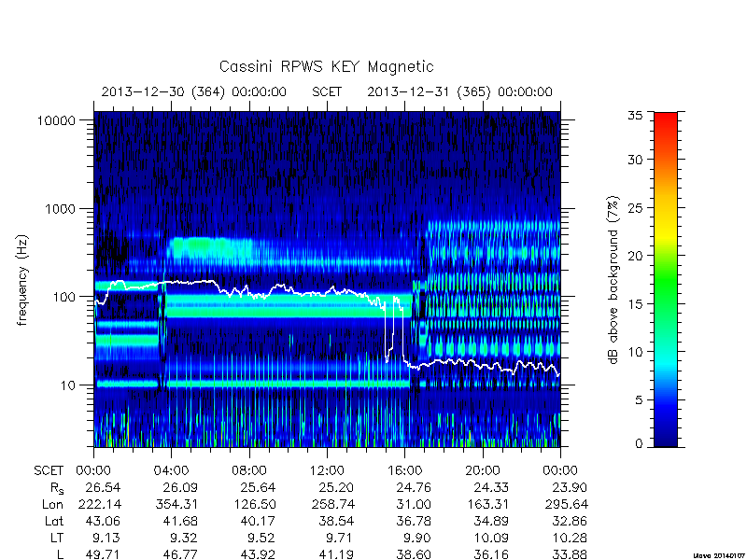Click the 'frequency (Hz)' axis label

(x=21, y=281)
